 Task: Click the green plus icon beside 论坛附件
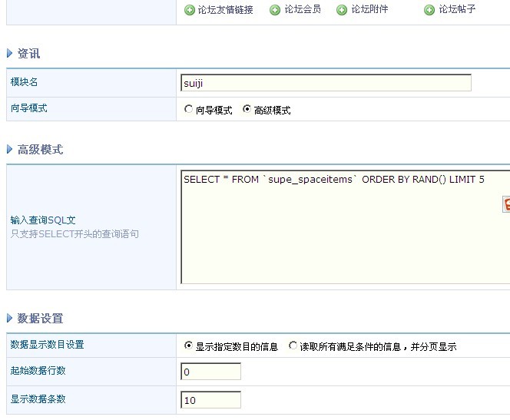click(342, 11)
